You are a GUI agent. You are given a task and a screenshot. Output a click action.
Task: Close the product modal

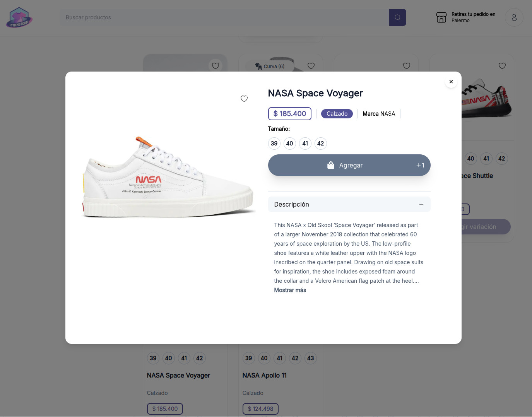point(451,82)
